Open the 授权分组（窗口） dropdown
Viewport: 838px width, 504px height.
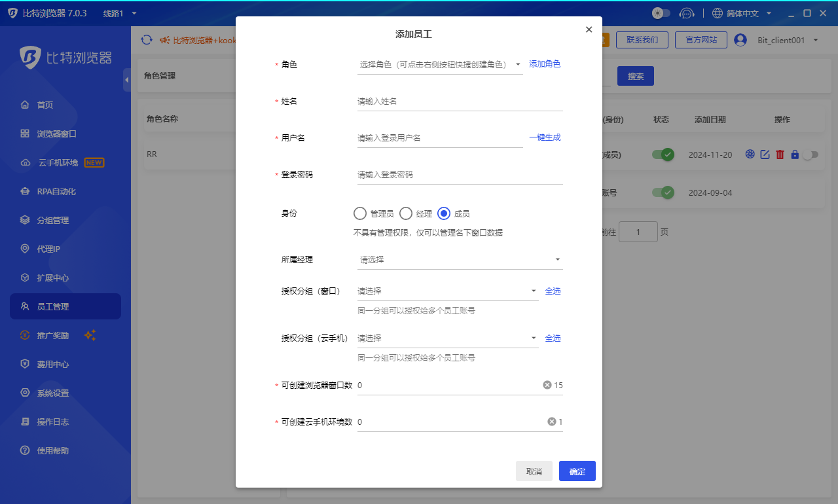[x=448, y=291]
